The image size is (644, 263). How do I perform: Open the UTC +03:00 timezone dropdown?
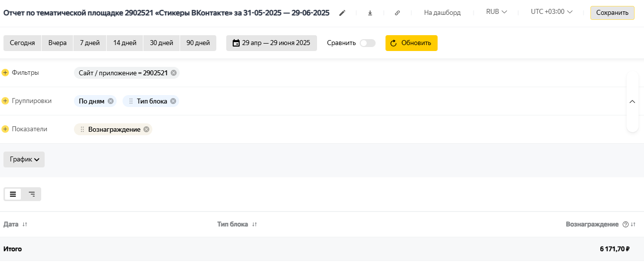(551, 12)
